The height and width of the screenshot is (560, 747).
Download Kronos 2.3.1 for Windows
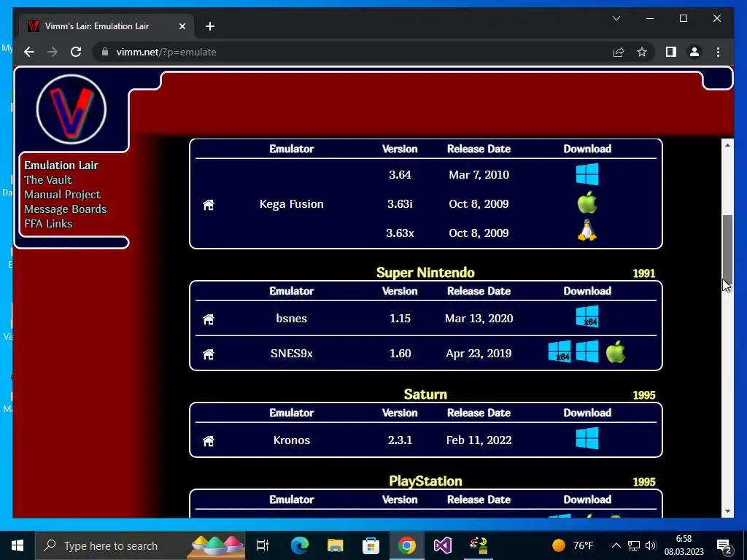pyautogui.click(x=587, y=438)
